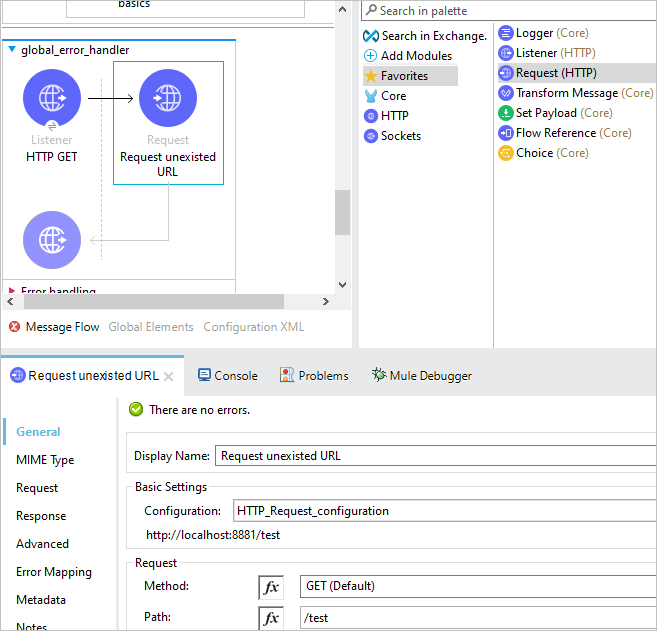Viewport: 657px width, 631px height.
Task: Choose Transform Message (Core) from palette
Action: 576,93
